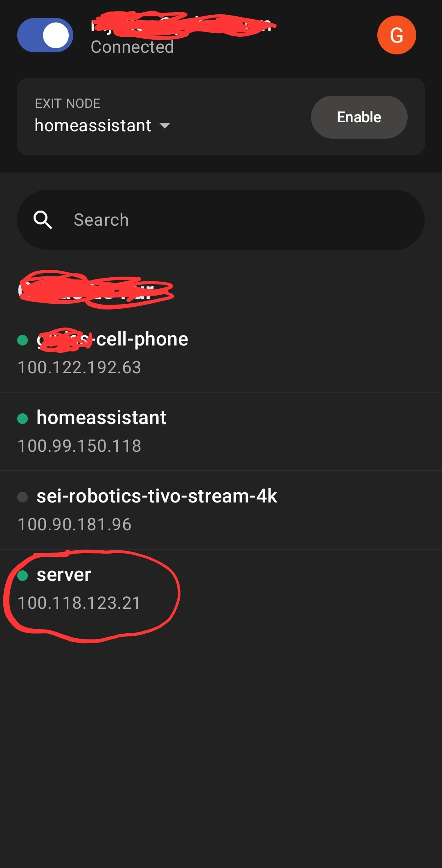The height and width of the screenshot is (868, 442).
Task: Tap IP address 100.122.192.63
Action: (79, 368)
